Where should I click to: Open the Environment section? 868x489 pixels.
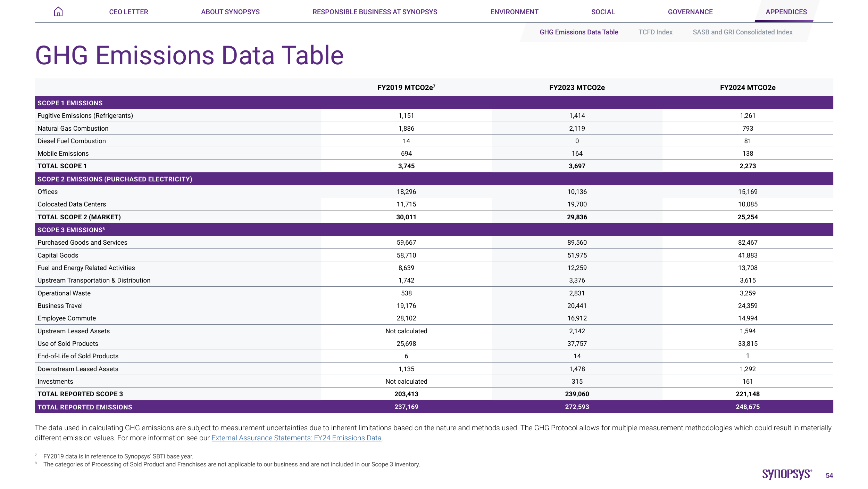point(514,12)
